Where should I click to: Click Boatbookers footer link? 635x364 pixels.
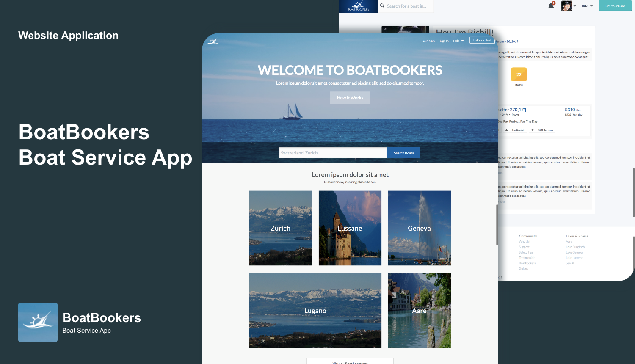527,263
